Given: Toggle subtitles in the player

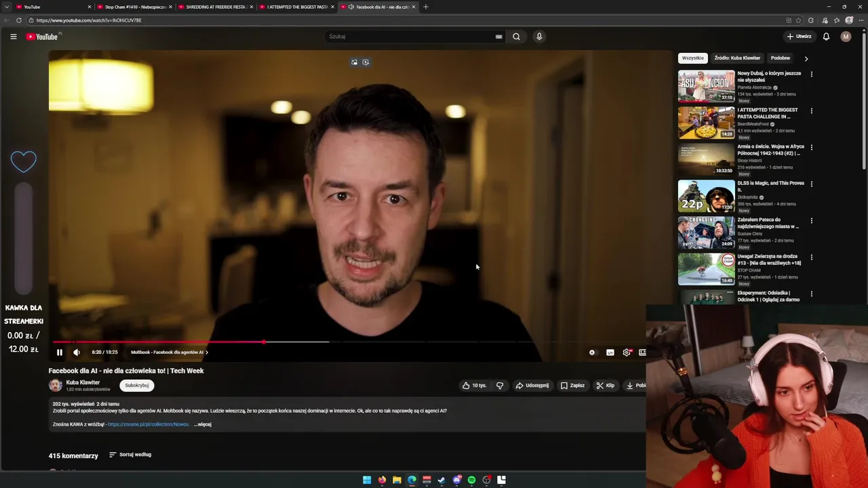Looking at the screenshot, I should (x=610, y=352).
